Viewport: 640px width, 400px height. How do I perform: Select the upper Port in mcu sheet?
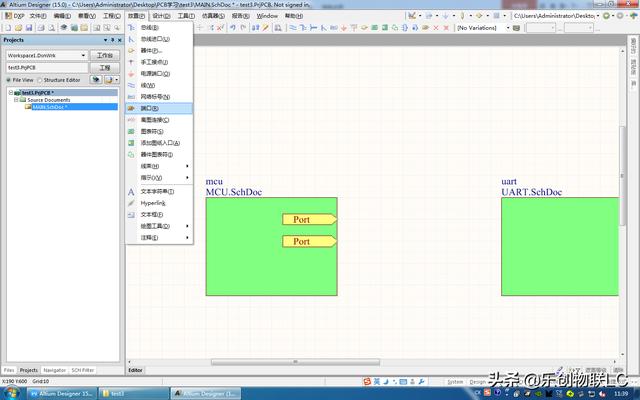(x=309, y=220)
